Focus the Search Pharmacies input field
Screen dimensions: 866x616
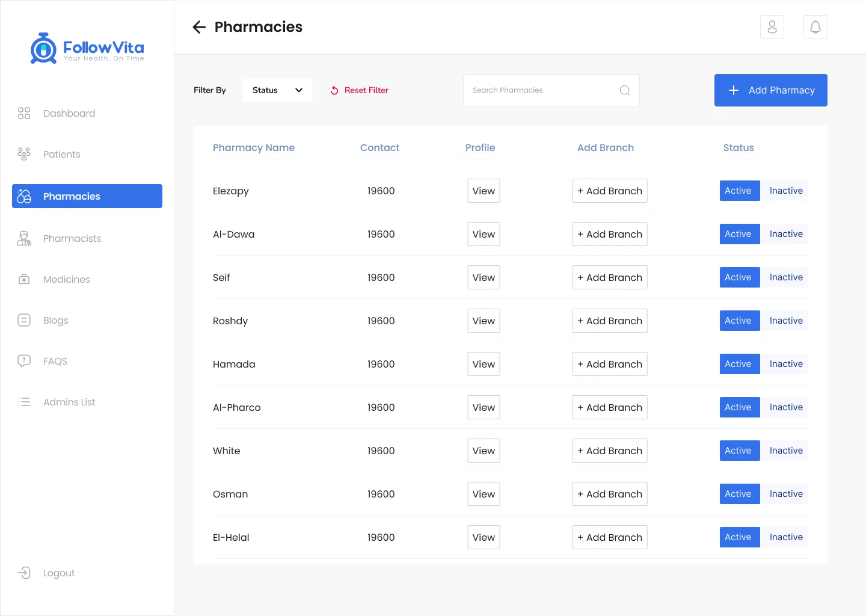coord(541,90)
